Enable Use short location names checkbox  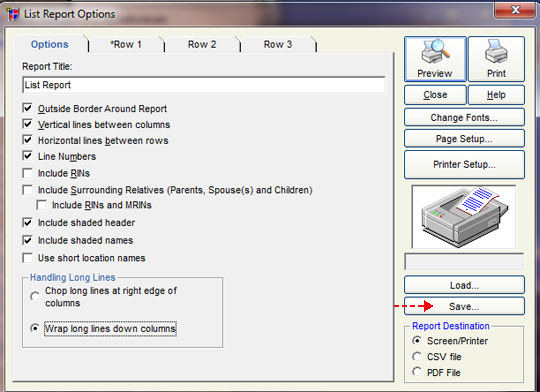(x=28, y=258)
